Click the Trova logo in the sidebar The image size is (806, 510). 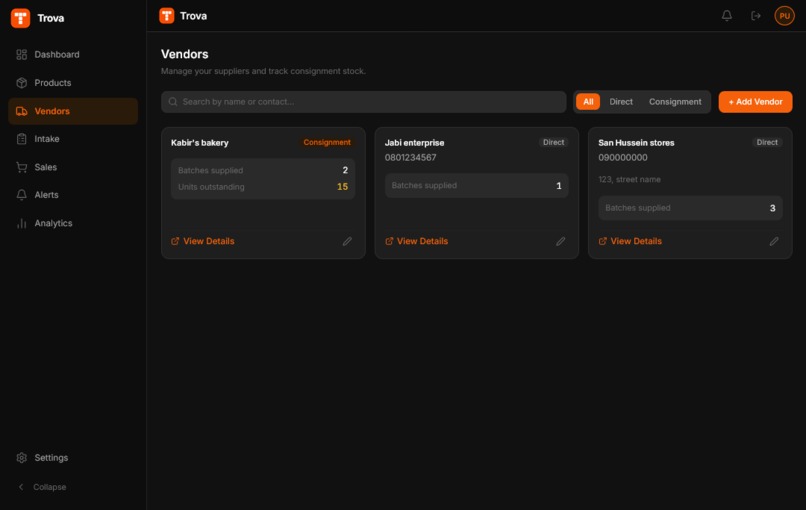[20, 18]
